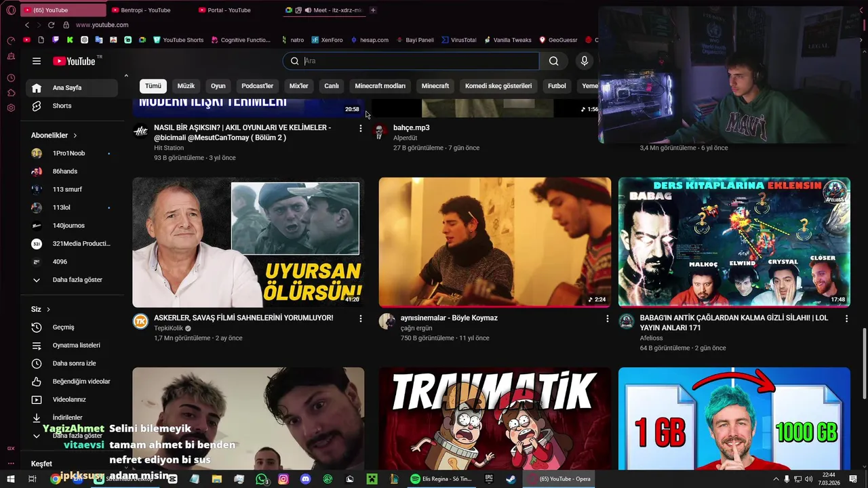Open WhatsApp in the taskbar
The height and width of the screenshot is (488, 868).
click(262, 479)
